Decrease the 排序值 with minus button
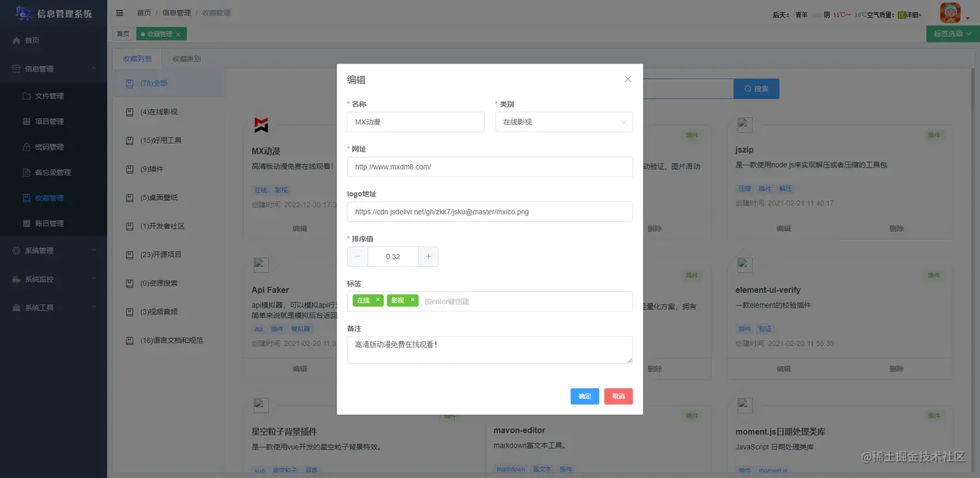This screenshot has height=478, width=980. pos(358,256)
